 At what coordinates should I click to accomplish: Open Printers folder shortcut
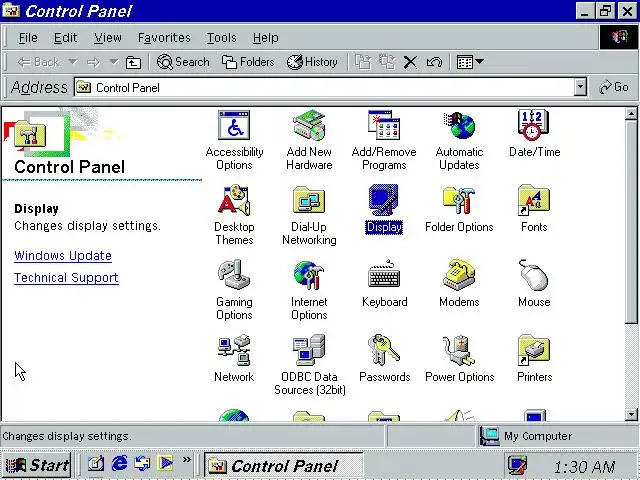tap(534, 359)
